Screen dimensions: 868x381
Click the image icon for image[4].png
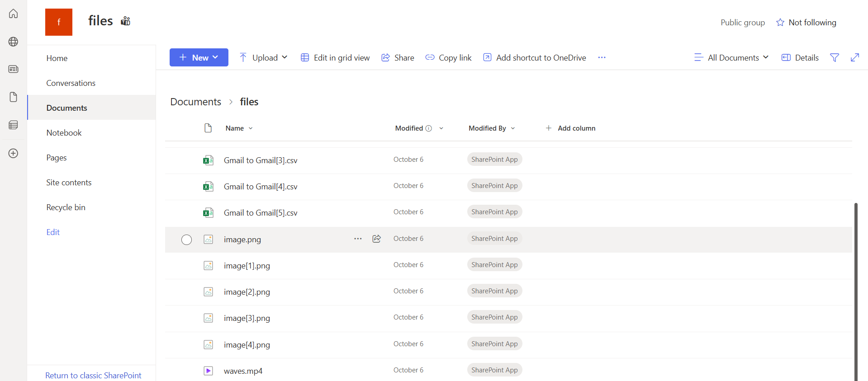click(x=208, y=344)
